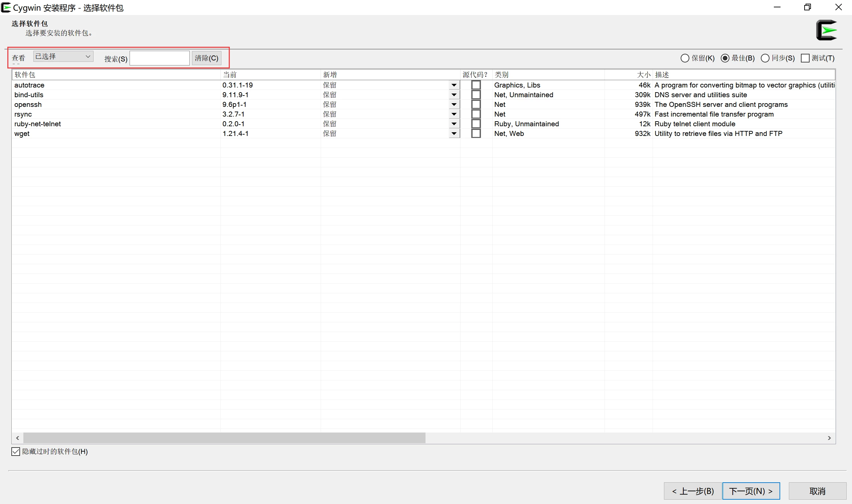The image size is (852, 504).
Task: Select the 保留(K) radio button
Action: click(685, 58)
